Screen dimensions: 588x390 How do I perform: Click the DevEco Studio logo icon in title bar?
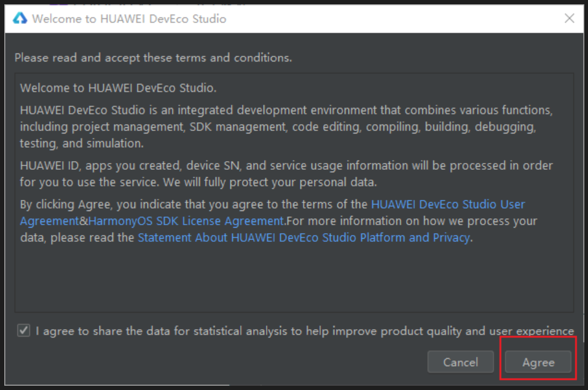[20, 18]
